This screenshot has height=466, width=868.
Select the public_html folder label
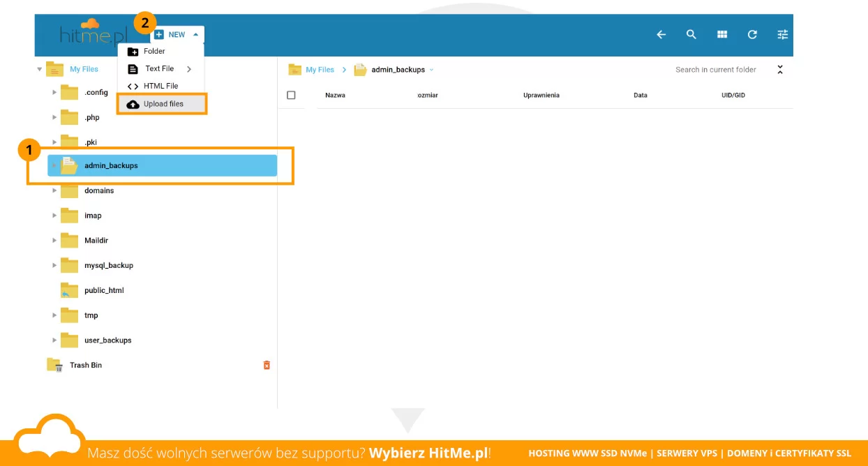pyautogui.click(x=104, y=290)
